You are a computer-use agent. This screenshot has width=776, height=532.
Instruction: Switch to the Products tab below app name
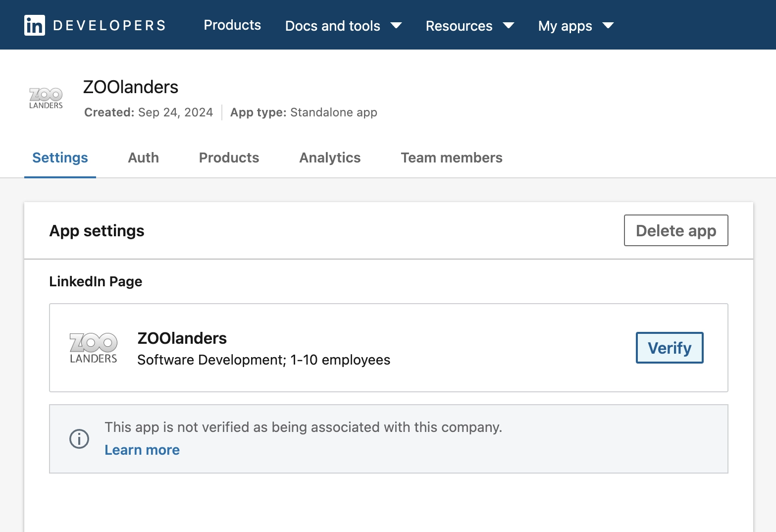(229, 158)
